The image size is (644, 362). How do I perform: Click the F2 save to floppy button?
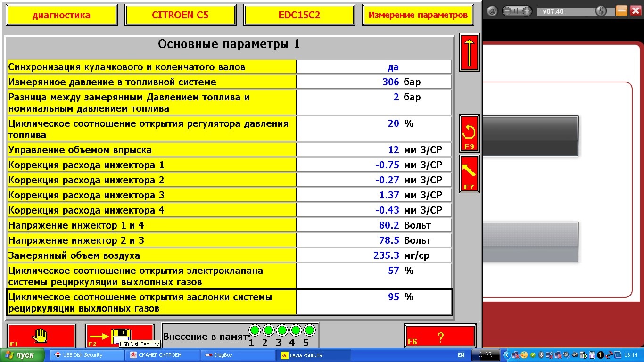pos(120,337)
